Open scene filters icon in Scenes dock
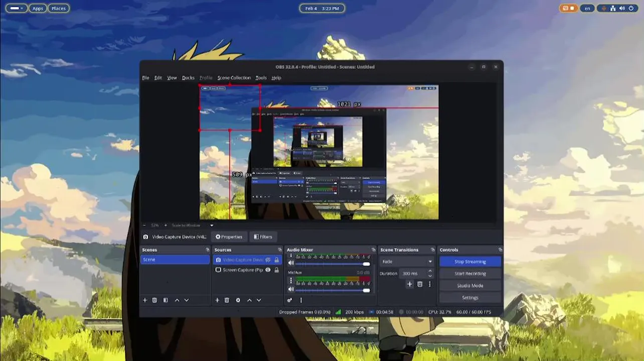Image resolution: width=644 pixels, height=361 pixels. [166, 300]
